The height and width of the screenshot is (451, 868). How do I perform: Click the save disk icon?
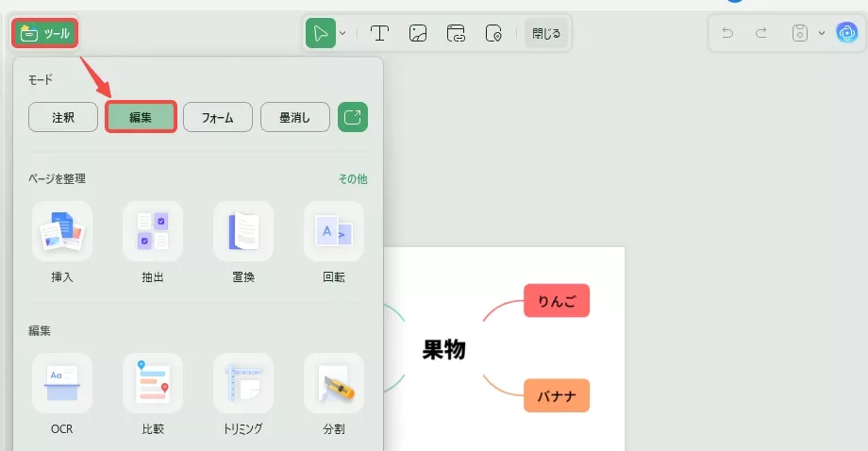coord(800,33)
